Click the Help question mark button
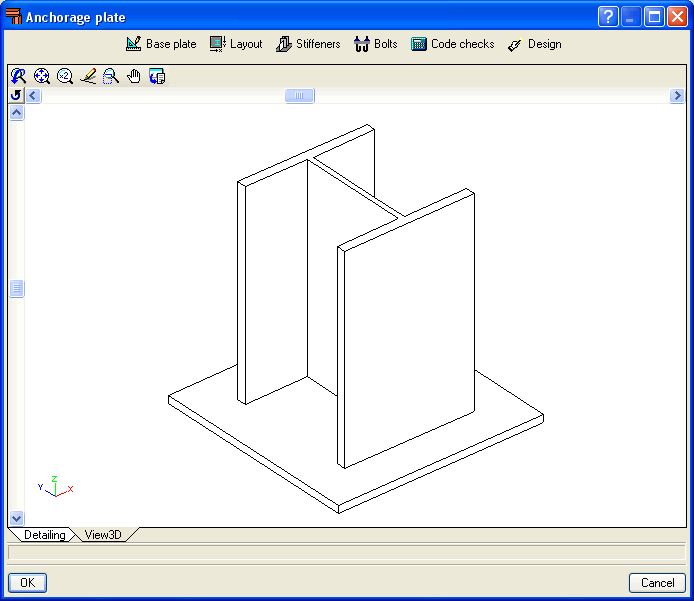 tap(608, 17)
